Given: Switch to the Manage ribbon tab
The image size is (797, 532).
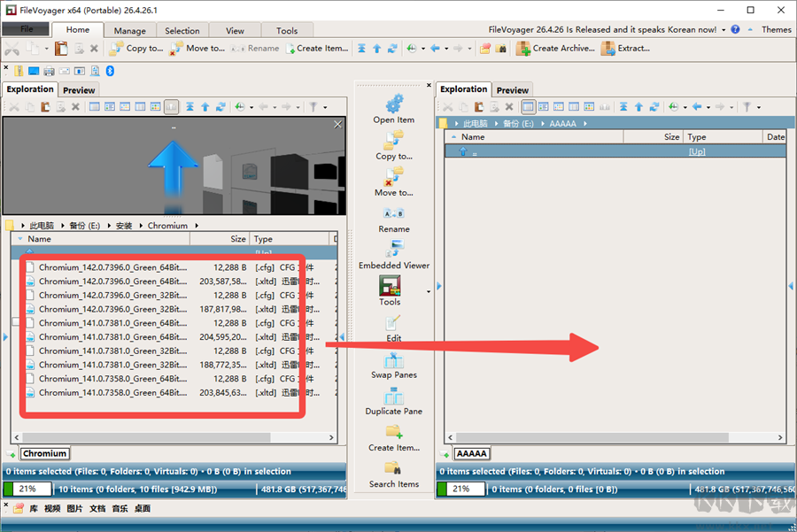Looking at the screenshot, I should click(x=129, y=30).
